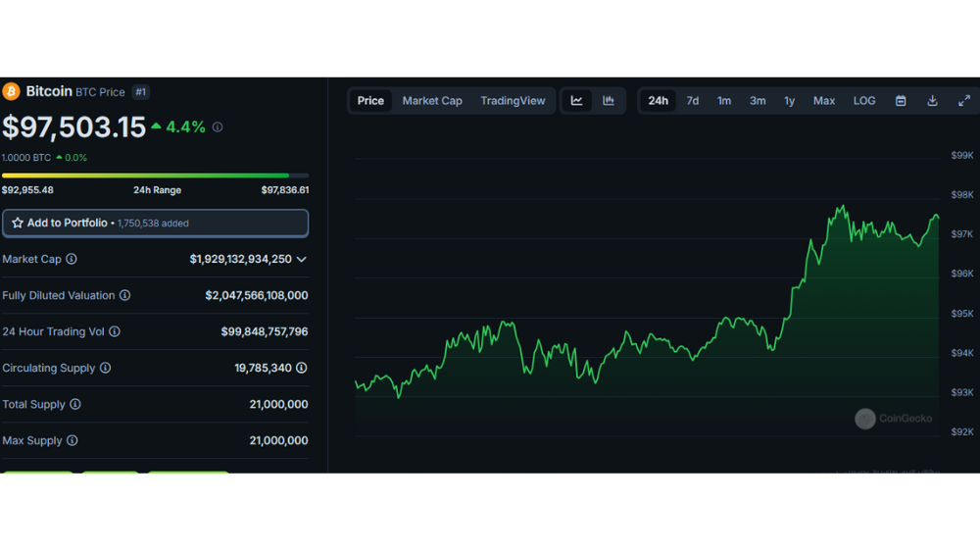
Task: Click the $99,848,757,796 trading volume value
Action: click(265, 331)
